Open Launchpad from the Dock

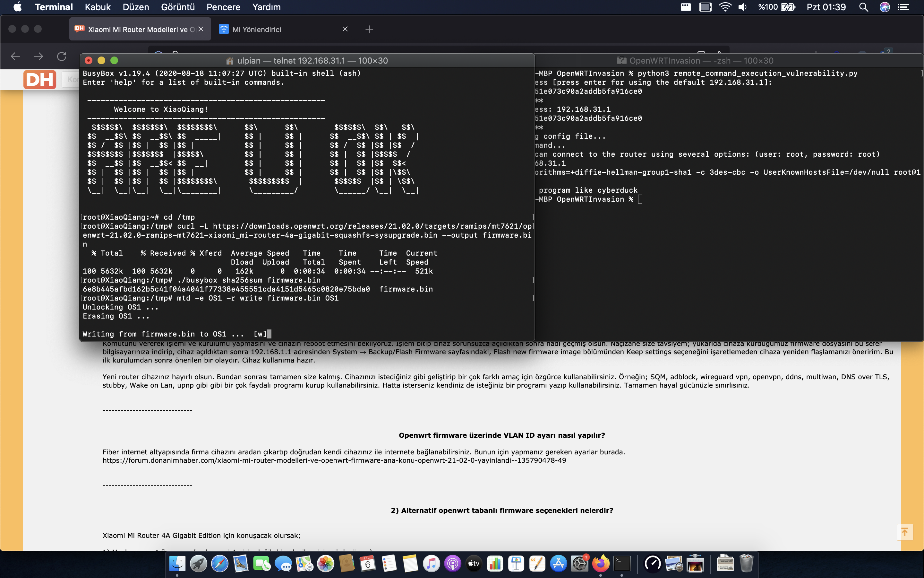(199, 564)
